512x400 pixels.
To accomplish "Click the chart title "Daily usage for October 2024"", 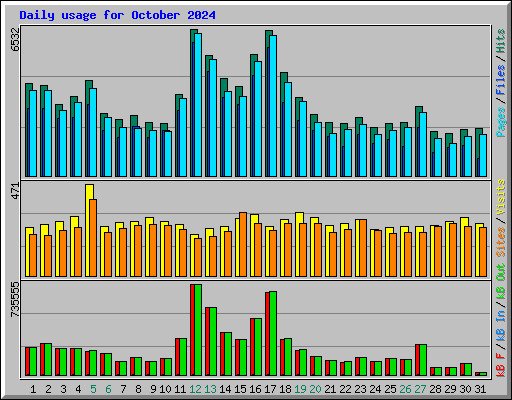I will (117, 15).
